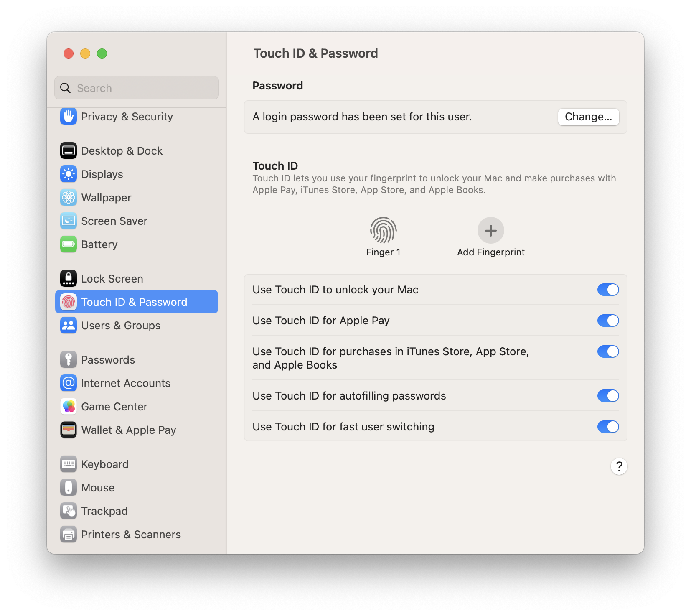Select Displays in the sidebar
691x616 pixels.
click(102, 174)
